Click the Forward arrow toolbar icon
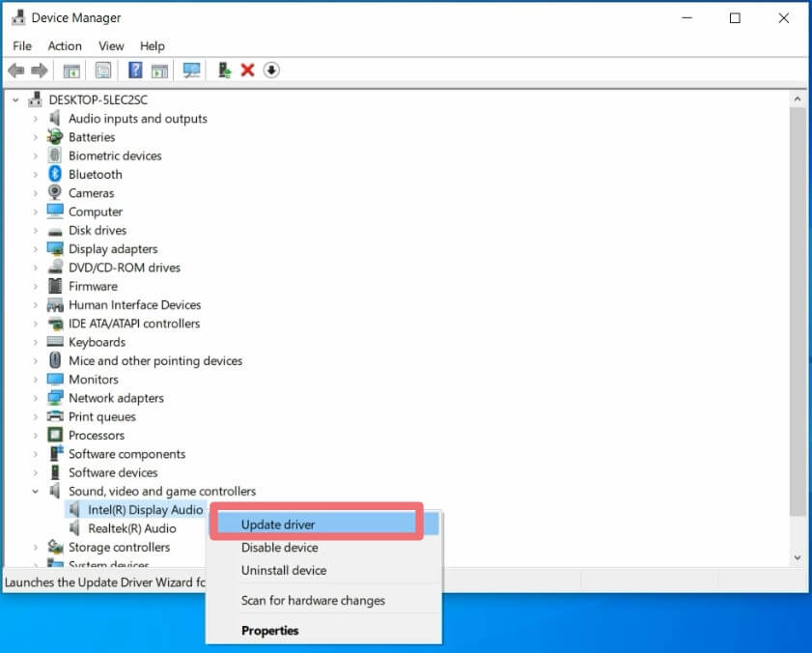This screenshot has width=812, height=653. click(x=40, y=70)
